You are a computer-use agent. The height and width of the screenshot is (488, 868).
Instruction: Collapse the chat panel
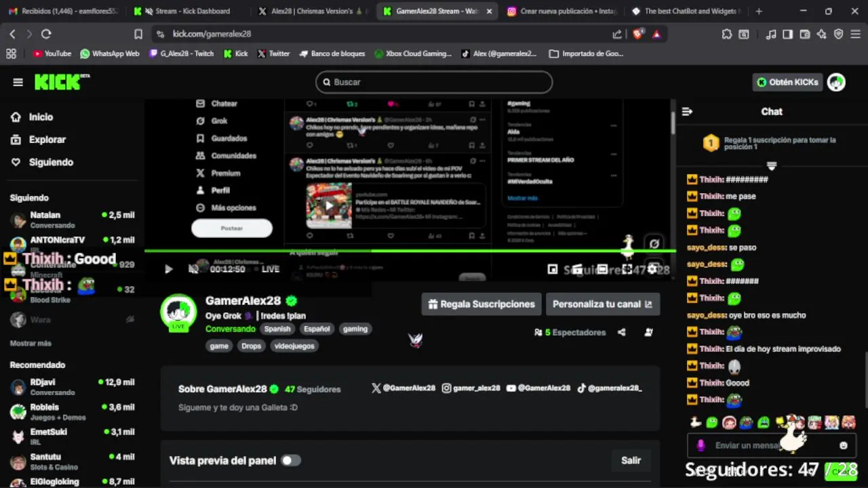click(x=687, y=112)
